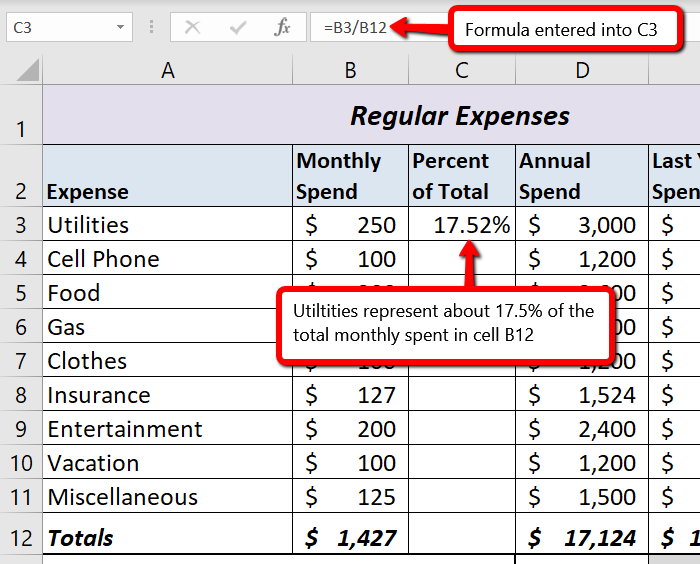Click the Select All triangle corner
Image resolution: width=700 pixels, height=564 pixels.
click(28, 70)
